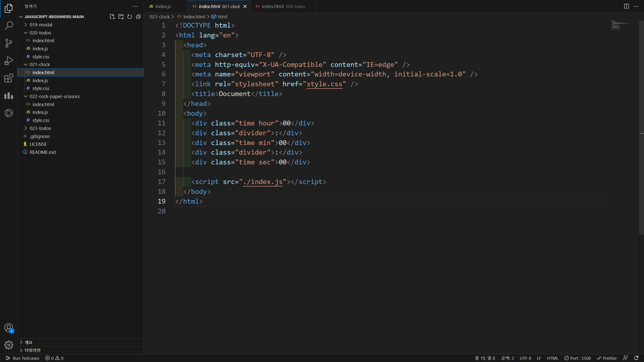Image resolution: width=644 pixels, height=362 pixels.
Task: Open the Extensions view
Action: [9, 78]
